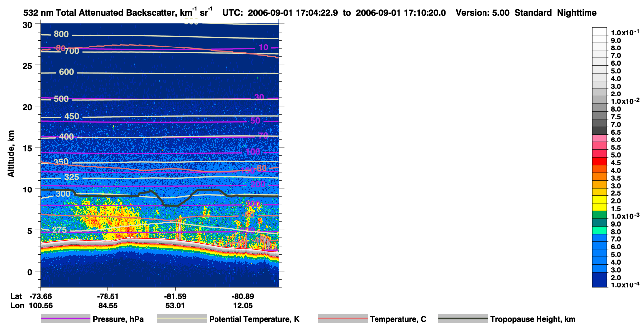Select the orange 3.5 colorbar swatch

pos(600,177)
